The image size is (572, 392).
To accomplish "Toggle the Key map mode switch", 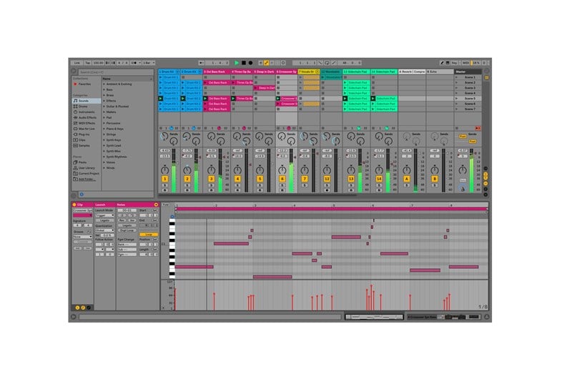I will click(454, 63).
